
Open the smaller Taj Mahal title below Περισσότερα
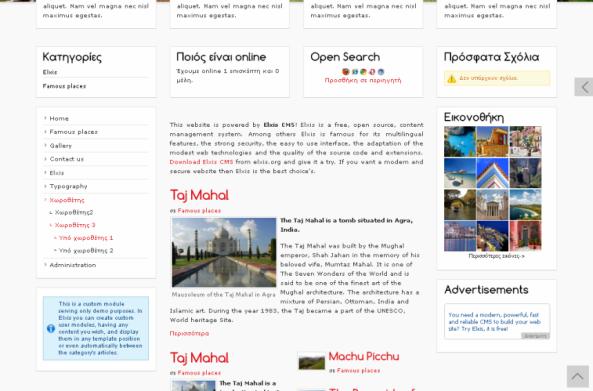pyautogui.click(x=199, y=358)
